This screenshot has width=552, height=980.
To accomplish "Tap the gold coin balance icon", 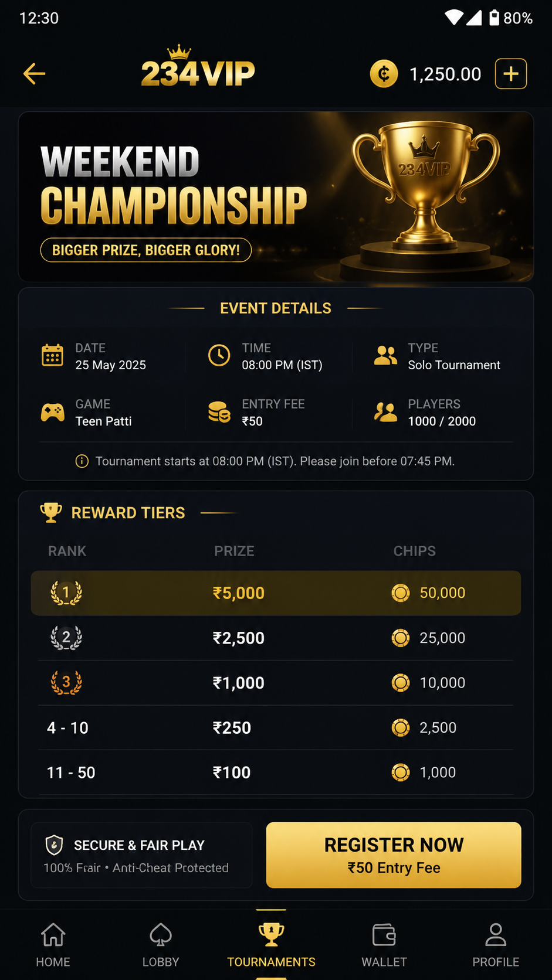I will pos(384,74).
